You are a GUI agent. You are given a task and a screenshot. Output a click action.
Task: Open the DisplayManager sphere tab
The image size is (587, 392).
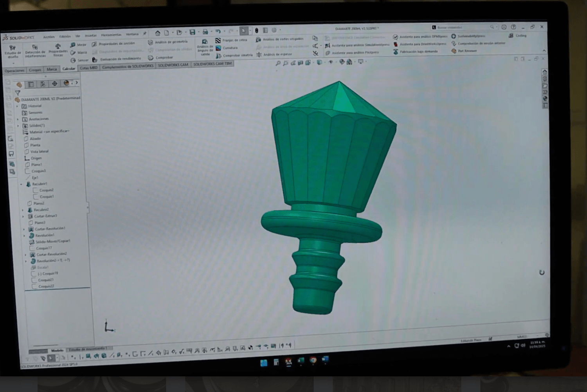[x=66, y=83]
